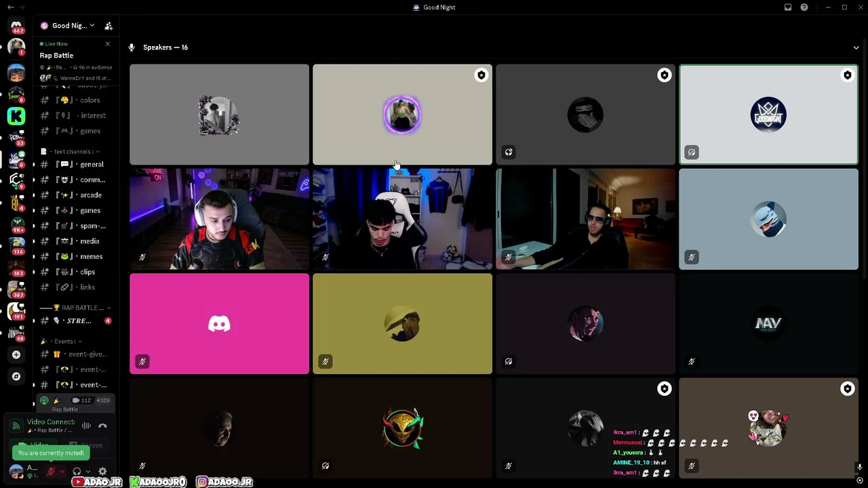Open Discord direct messages home icon
This screenshot has width=868, height=488.
coord(16,26)
